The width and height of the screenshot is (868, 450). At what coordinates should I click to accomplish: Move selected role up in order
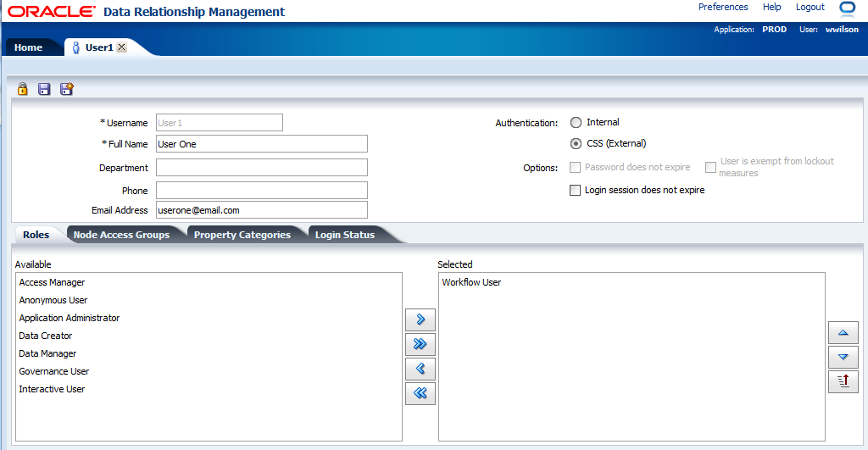click(843, 333)
